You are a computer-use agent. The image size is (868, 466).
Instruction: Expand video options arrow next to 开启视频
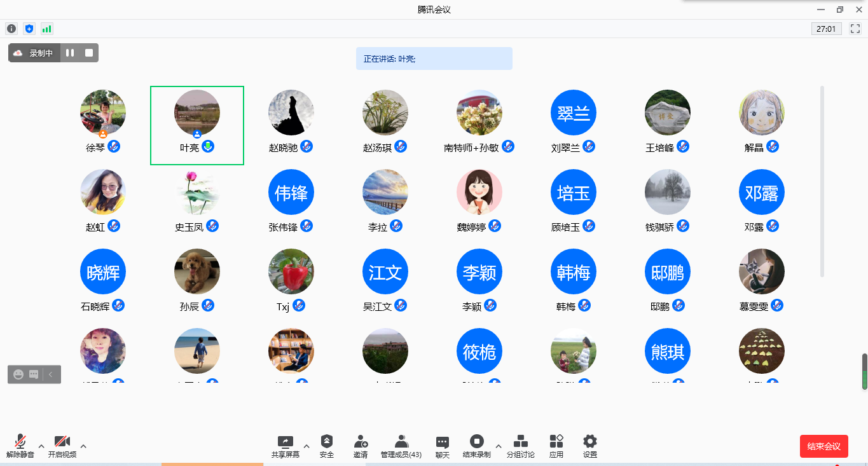click(83, 446)
